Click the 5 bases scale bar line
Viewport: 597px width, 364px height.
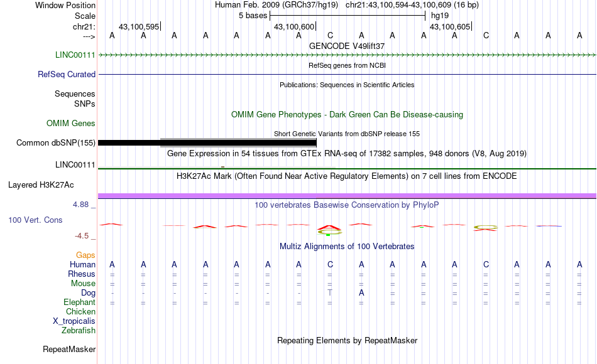click(x=348, y=16)
